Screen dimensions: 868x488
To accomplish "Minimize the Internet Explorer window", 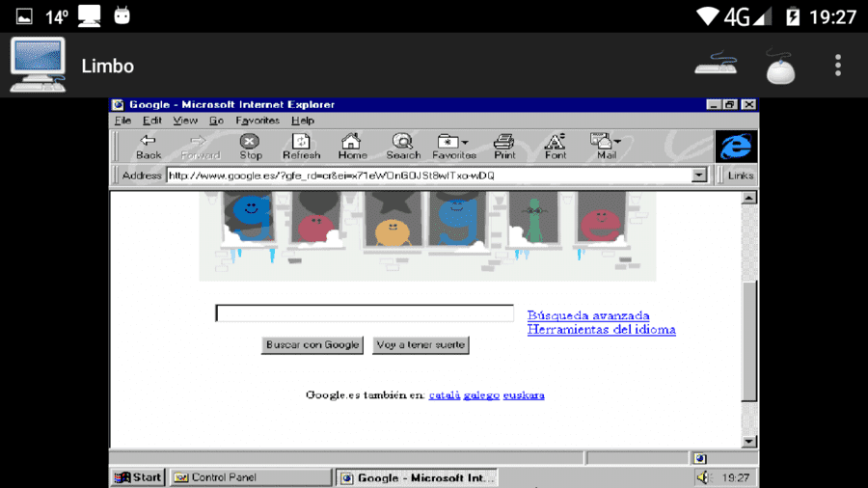I will tap(714, 104).
